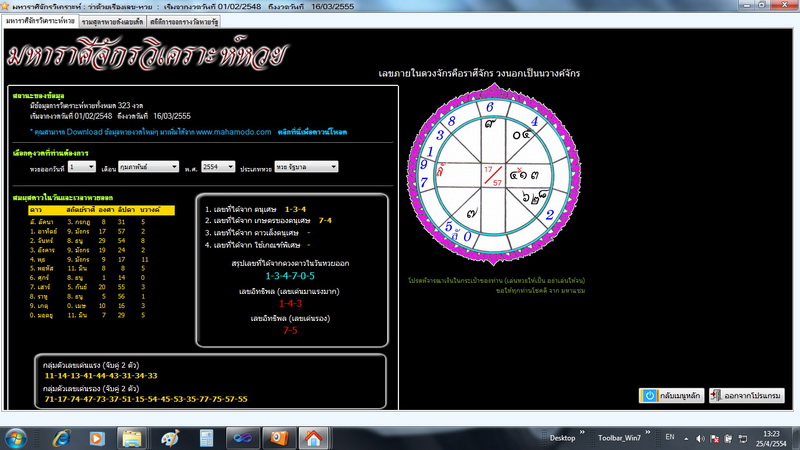The image size is (800, 450).
Task: Click the นวางศ์ column header
Action: tap(149, 210)
